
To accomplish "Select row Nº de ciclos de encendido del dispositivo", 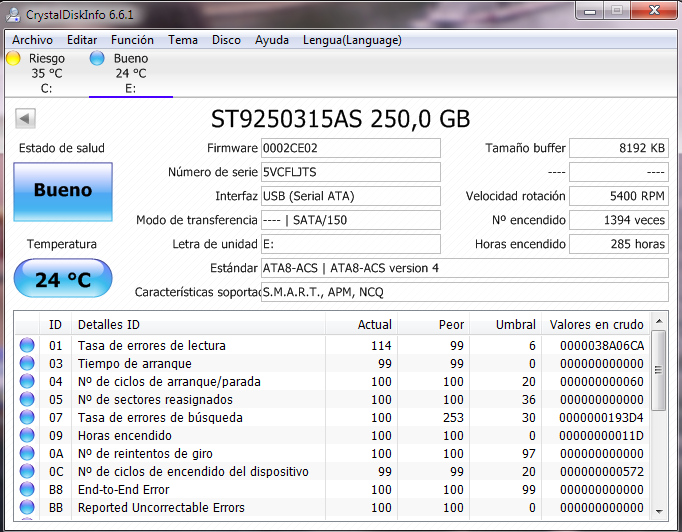I will 332,472.
